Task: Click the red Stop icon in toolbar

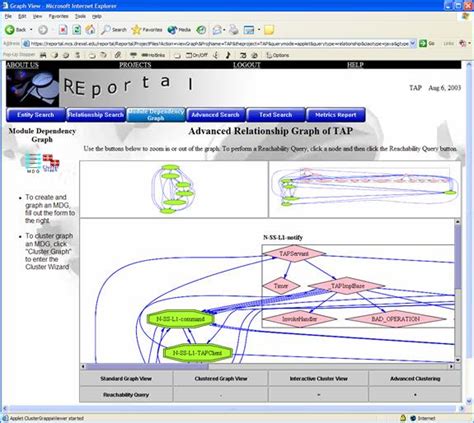Action: coord(63,30)
